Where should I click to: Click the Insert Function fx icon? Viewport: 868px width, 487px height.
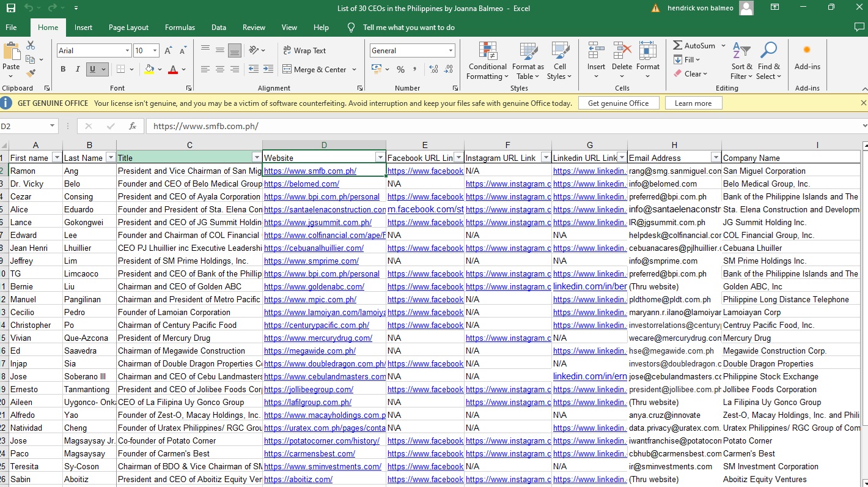coord(133,126)
